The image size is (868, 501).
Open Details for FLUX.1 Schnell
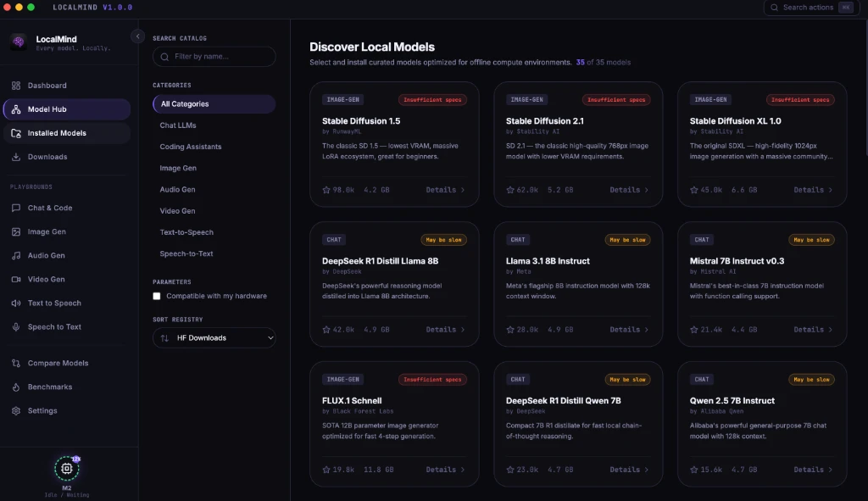[445, 470]
